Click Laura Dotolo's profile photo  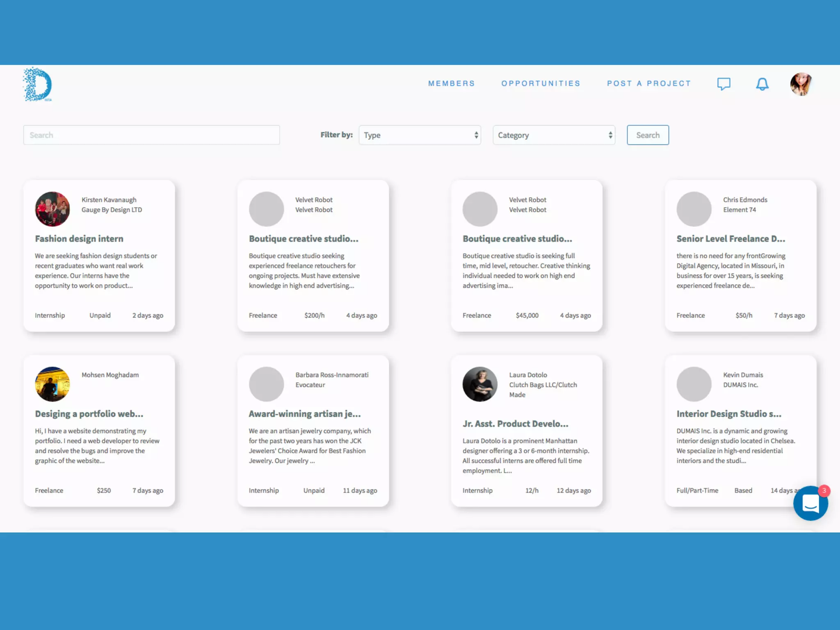tap(480, 384)
